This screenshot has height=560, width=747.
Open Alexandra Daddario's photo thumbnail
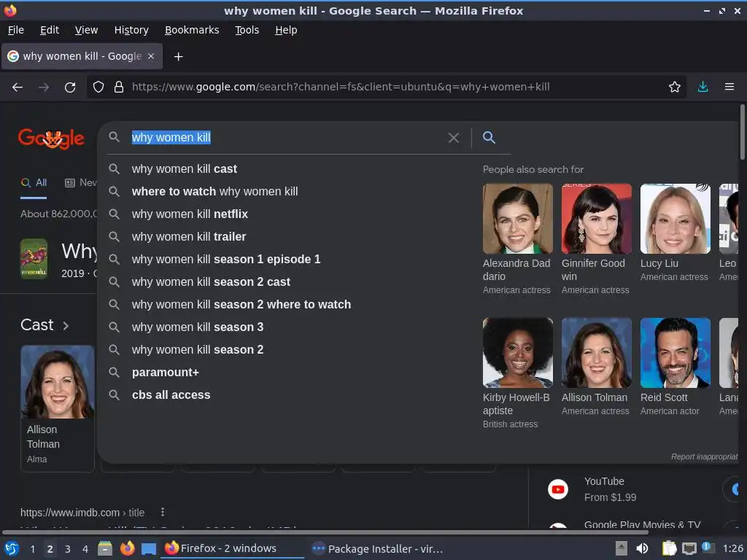(518, 219)
